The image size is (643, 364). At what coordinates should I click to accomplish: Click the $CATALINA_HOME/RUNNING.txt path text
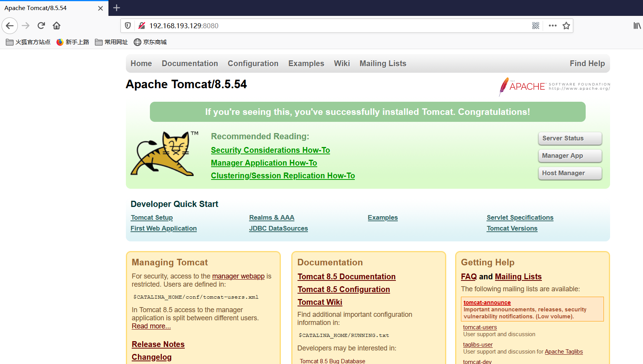[344, 335]
